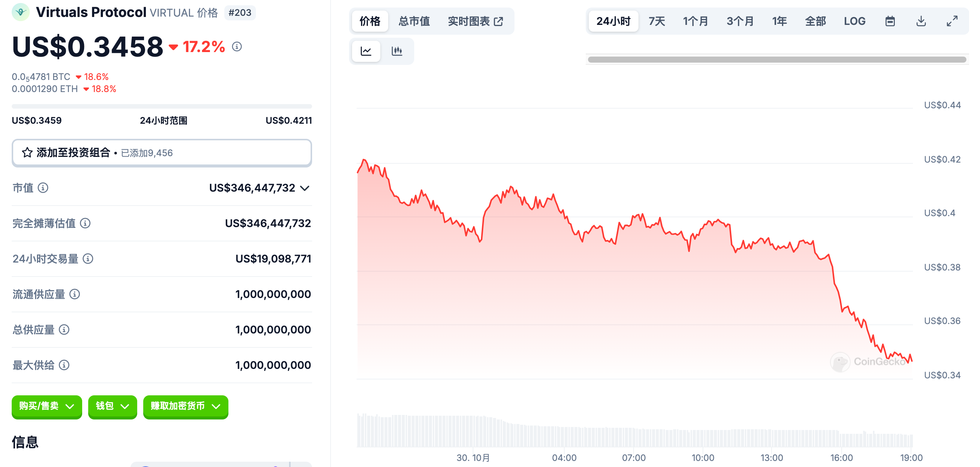Screen dimensions: 980x467
Task: Click the info icon next to 17.2%
Action: (x=237, y=47)
